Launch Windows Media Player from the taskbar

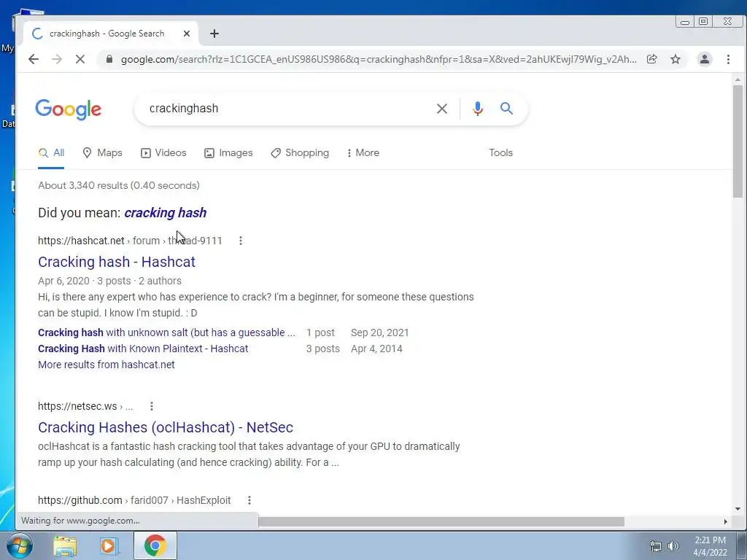click(109, 545)
